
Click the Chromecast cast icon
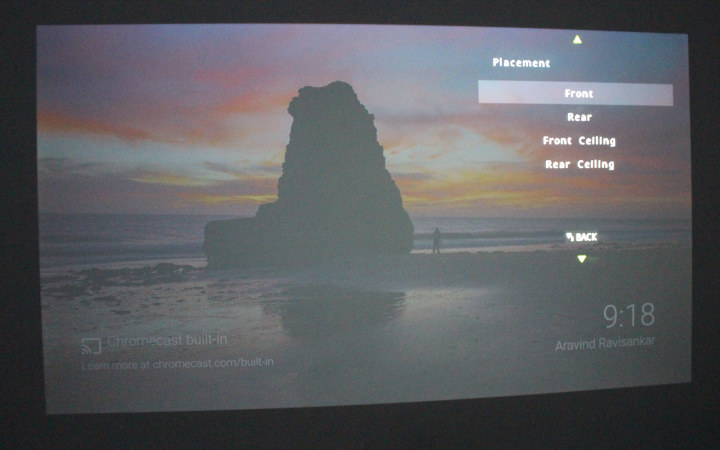click(91, 346)
